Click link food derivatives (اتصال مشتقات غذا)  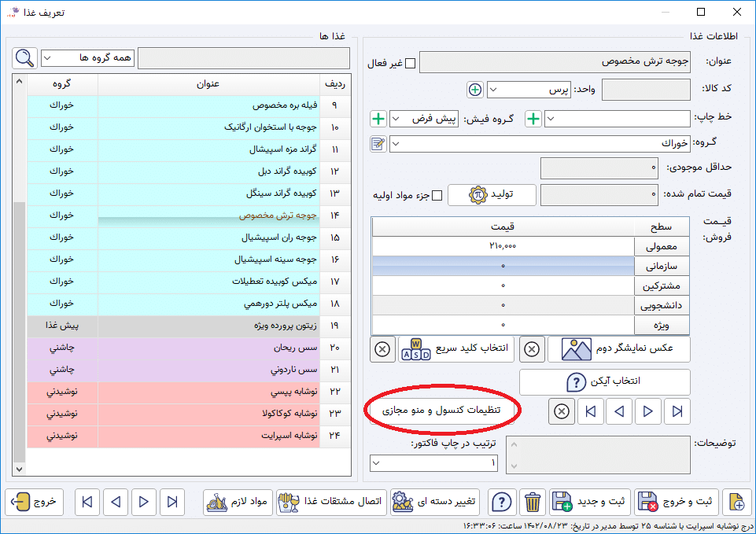click(x=332, y=503)
